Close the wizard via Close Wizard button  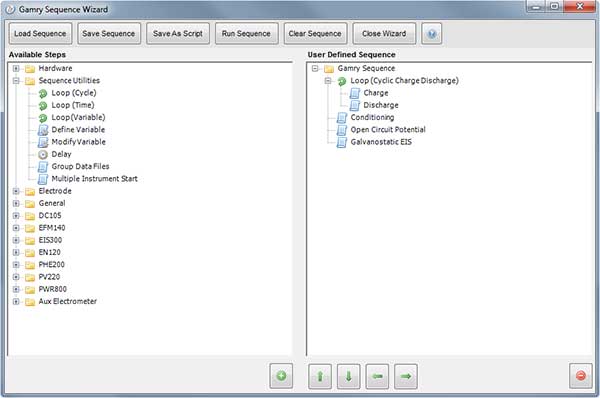[384, 34]
